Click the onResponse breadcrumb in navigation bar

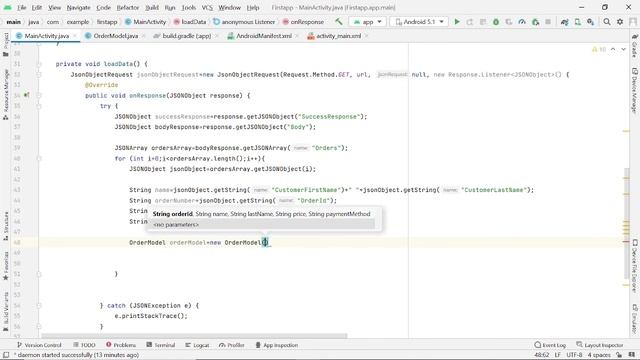pos(303,22)
